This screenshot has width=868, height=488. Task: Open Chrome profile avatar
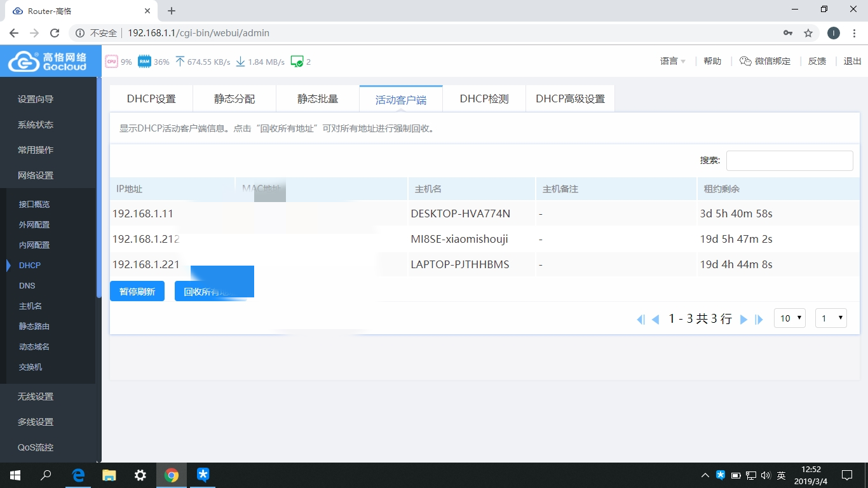pos(834,33)
